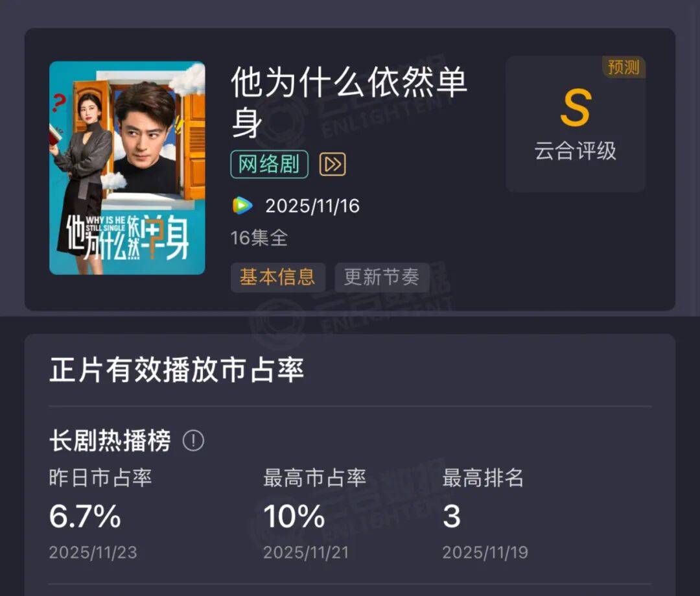Click the 预测 badge on rating card
Image resolution: width=700 pixels, height=596 pixels.
coord(624,67)
